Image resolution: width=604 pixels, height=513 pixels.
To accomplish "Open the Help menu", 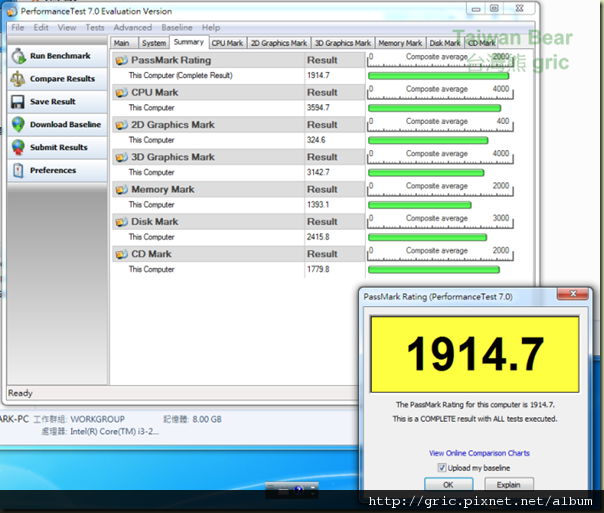I will click(x=211, y=27).
